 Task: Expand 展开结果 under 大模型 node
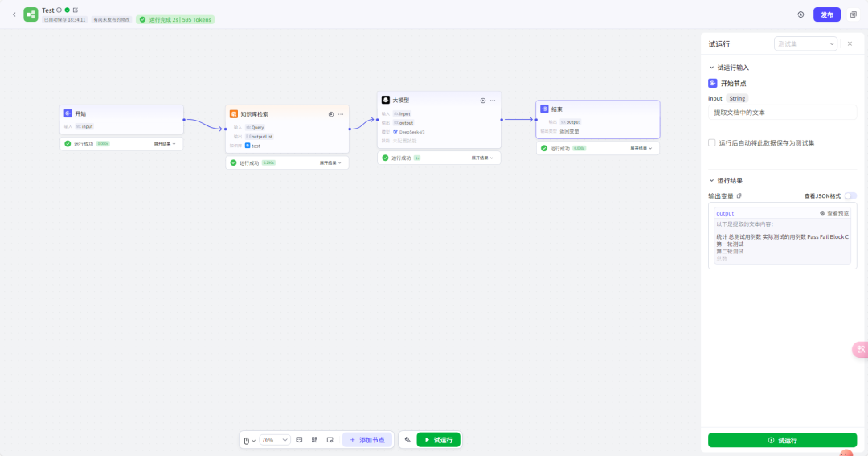point(482,158)
